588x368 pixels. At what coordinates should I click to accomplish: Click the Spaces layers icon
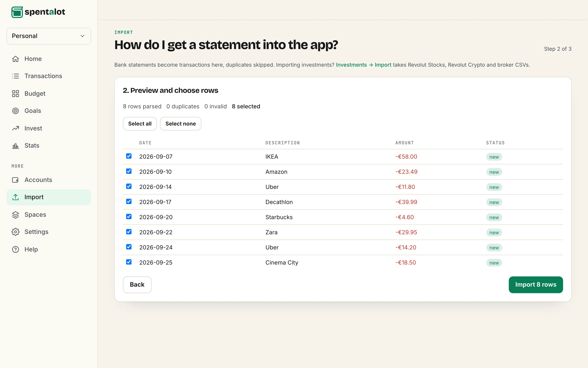tap(16, 215)
